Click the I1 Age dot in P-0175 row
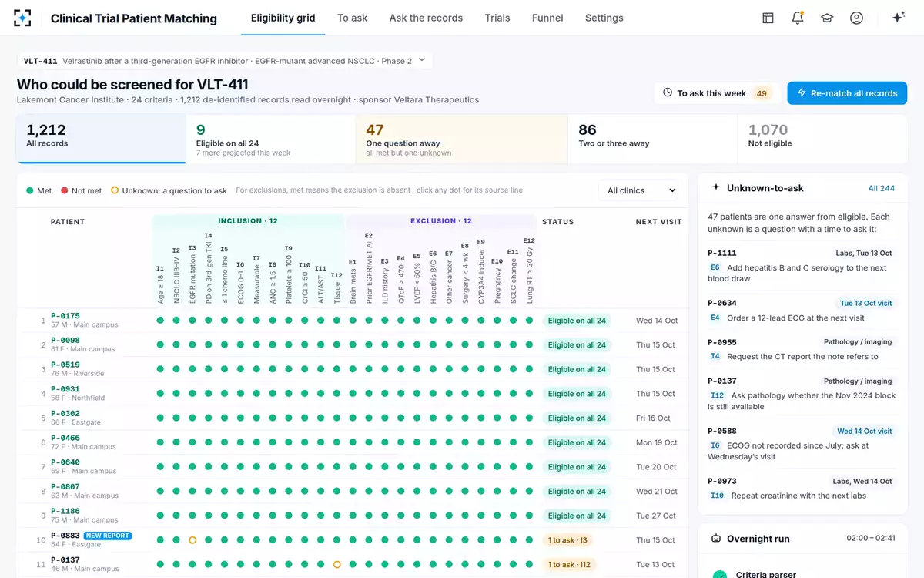The image size is (924, 578). (160, 321)
